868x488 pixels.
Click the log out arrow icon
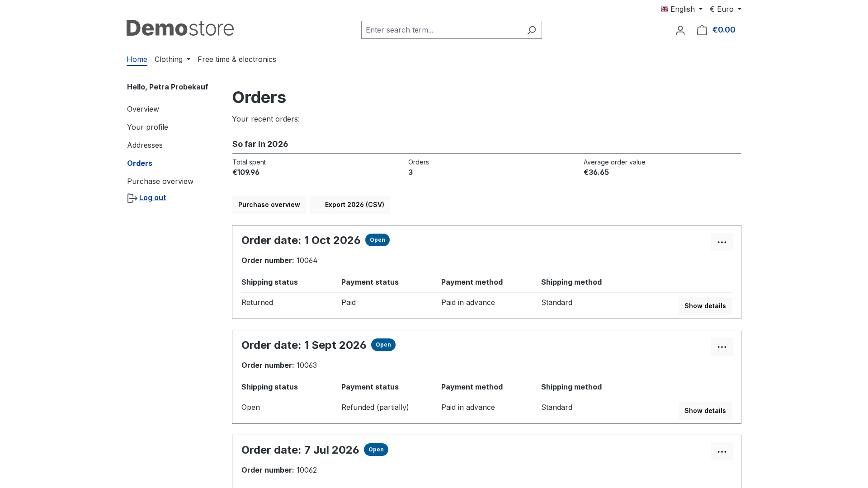132,198
